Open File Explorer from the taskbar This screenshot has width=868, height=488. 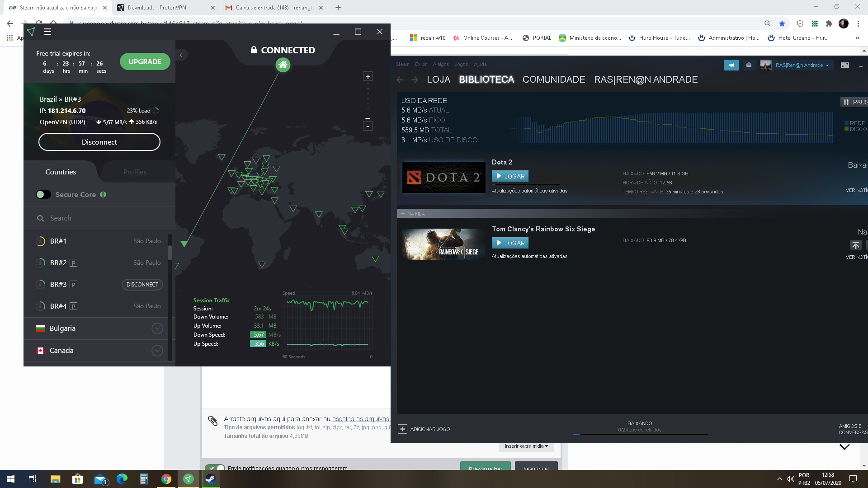pyautogui.click(x=55, y=479)
